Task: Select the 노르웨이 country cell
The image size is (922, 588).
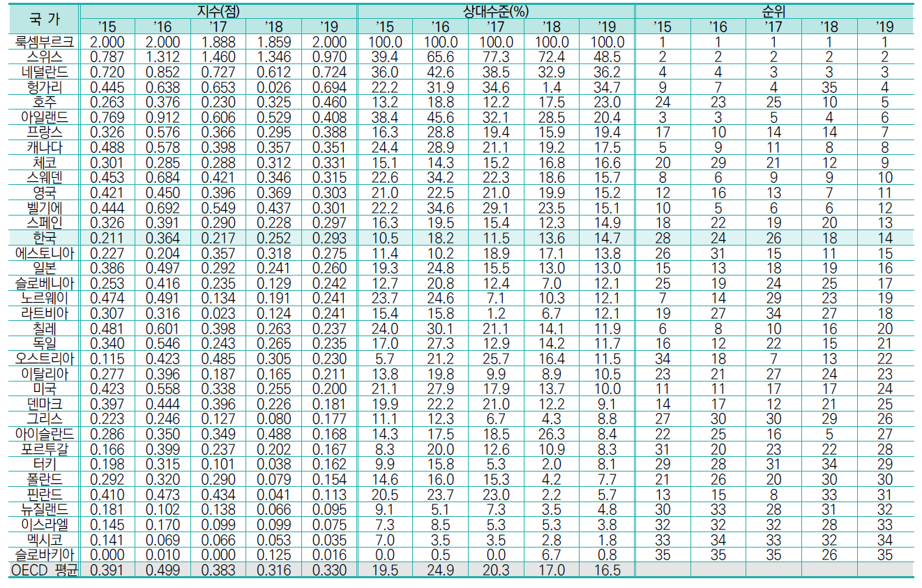Action: 43,299
